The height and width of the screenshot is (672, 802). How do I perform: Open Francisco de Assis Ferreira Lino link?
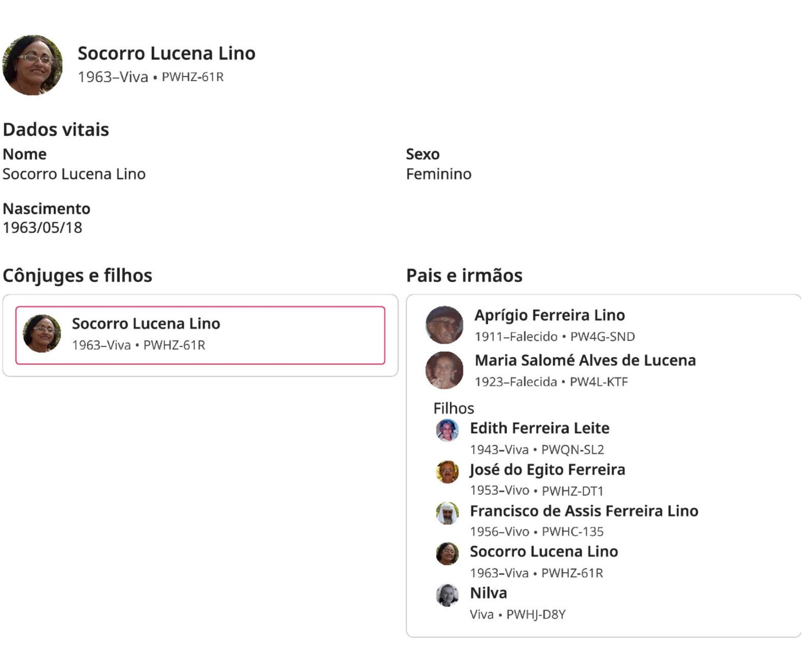tap(584, 511)
